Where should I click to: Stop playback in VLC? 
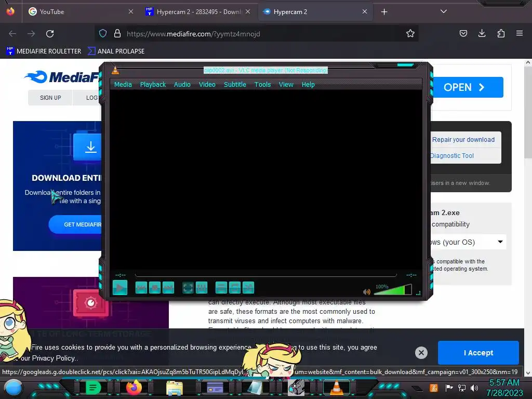[x=155, y=288]
